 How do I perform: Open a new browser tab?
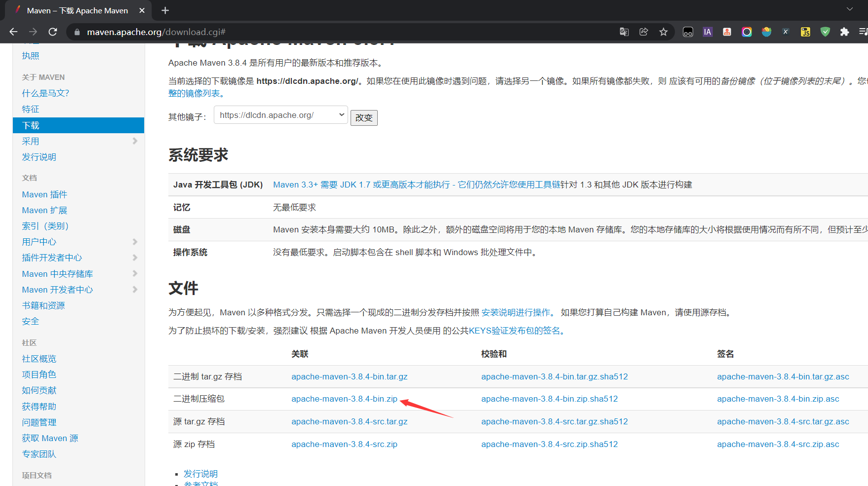coord(165,10)
